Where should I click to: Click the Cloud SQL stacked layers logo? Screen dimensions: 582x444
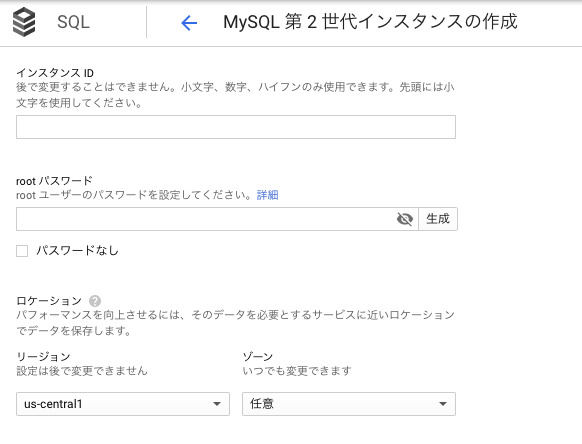[x=24, y=22]
